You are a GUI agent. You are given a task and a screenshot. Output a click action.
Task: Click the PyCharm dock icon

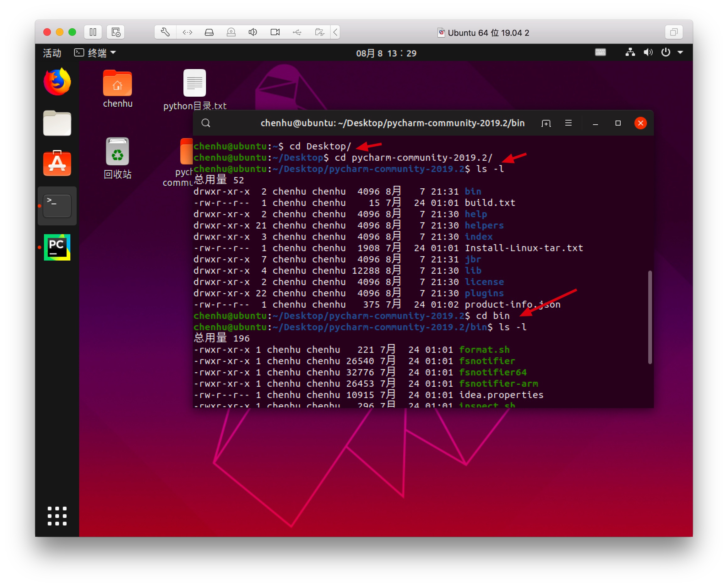coord(57,248)
